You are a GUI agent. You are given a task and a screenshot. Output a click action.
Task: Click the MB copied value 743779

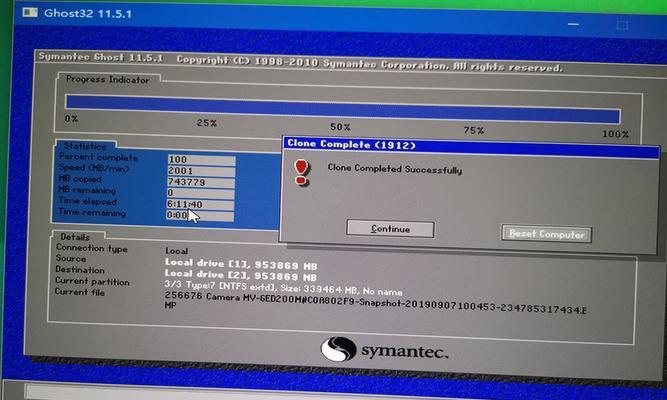coord(201,182)
